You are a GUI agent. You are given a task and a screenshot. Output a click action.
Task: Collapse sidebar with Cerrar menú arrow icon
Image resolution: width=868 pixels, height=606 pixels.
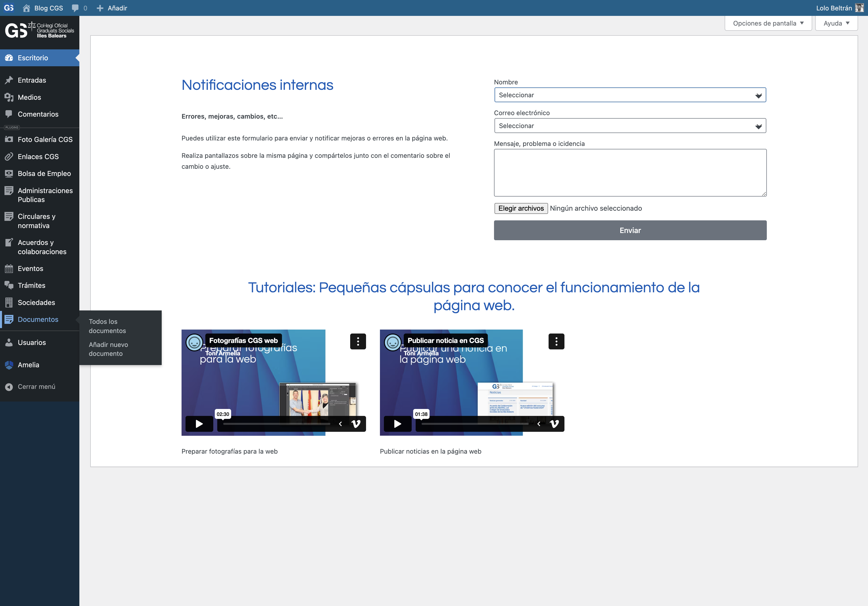click(x=9, y=387)
